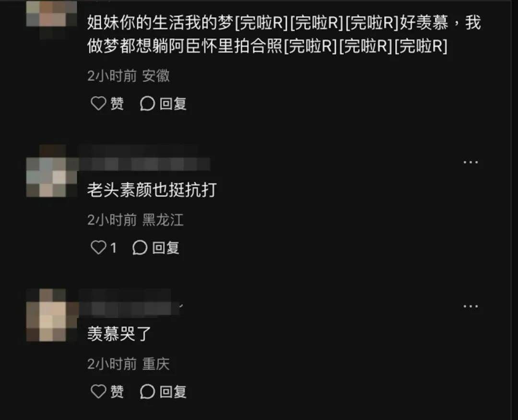Open blurred username above 羡慕哭了
518x420 pixels.
129,303
